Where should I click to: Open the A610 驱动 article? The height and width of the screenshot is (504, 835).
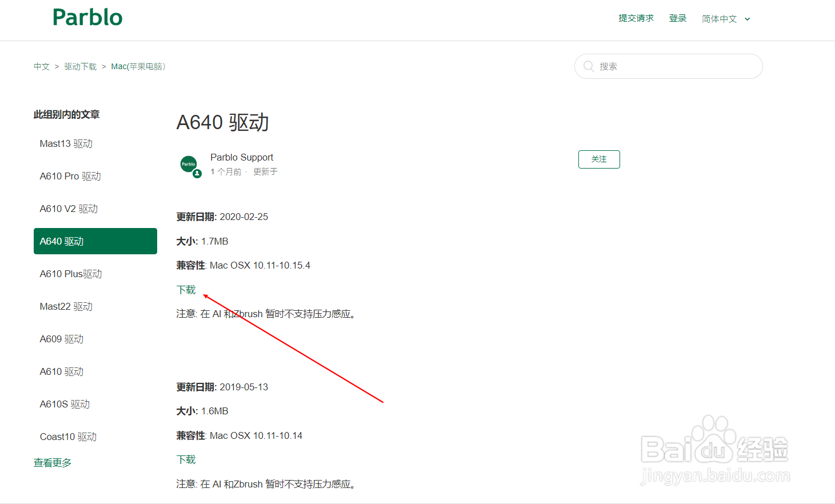62,371
